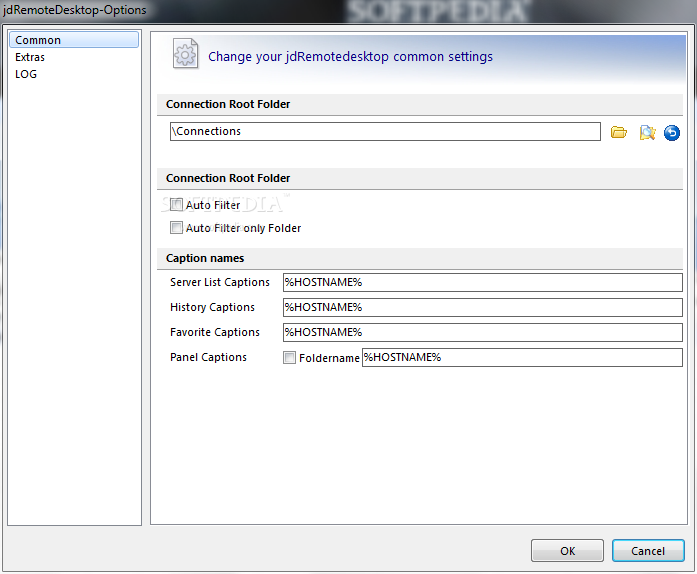Viewport: 697px width, 574px height.
Task: Click the Server List Captions label
Action: tap(220, 282)
